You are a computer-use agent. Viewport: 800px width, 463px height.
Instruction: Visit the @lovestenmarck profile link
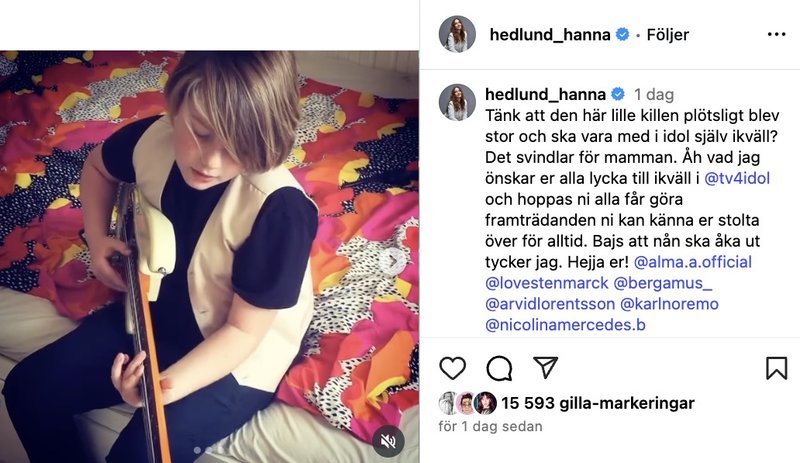[x=546, y=283]
